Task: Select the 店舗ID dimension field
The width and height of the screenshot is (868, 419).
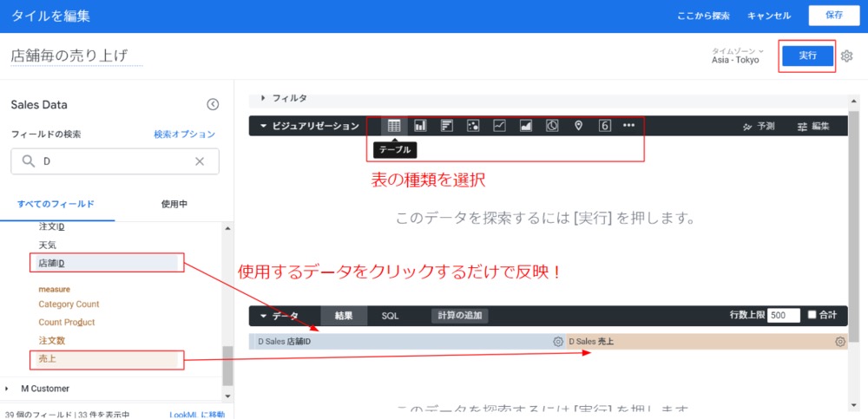Action: [106, 264]
